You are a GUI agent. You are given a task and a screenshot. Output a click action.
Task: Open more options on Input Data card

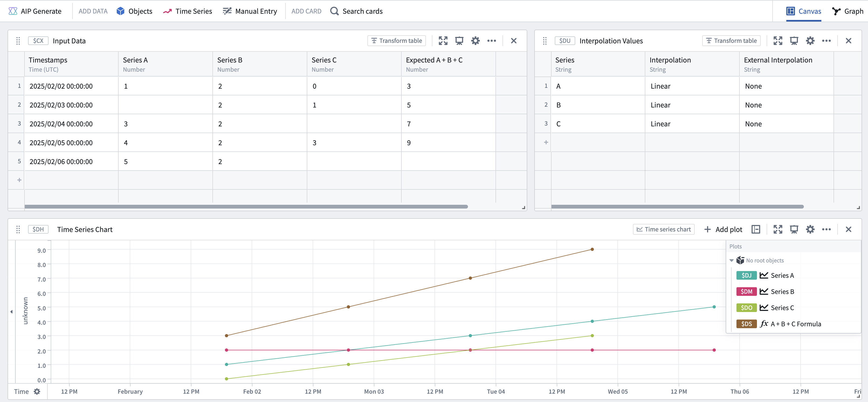point(492,41)
